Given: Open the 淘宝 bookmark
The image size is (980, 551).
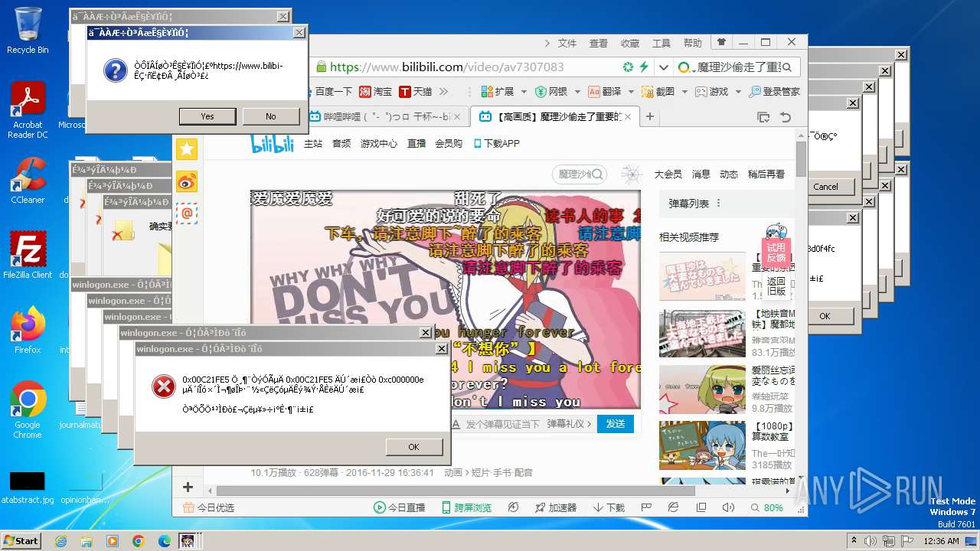Looking at the screenshot, I should pos(375,92).
